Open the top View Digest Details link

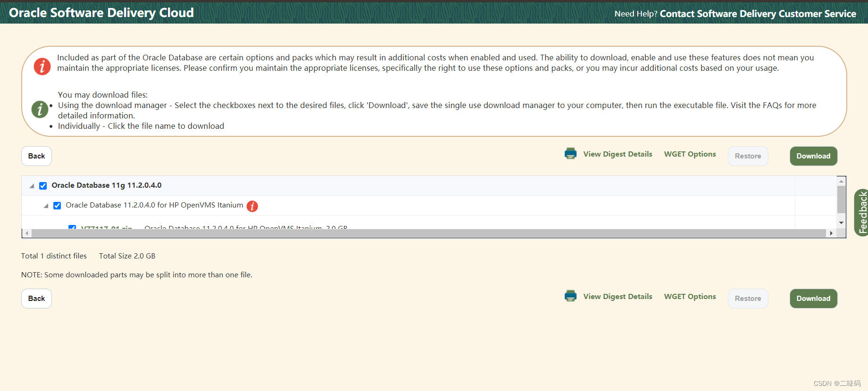[617, 154]
